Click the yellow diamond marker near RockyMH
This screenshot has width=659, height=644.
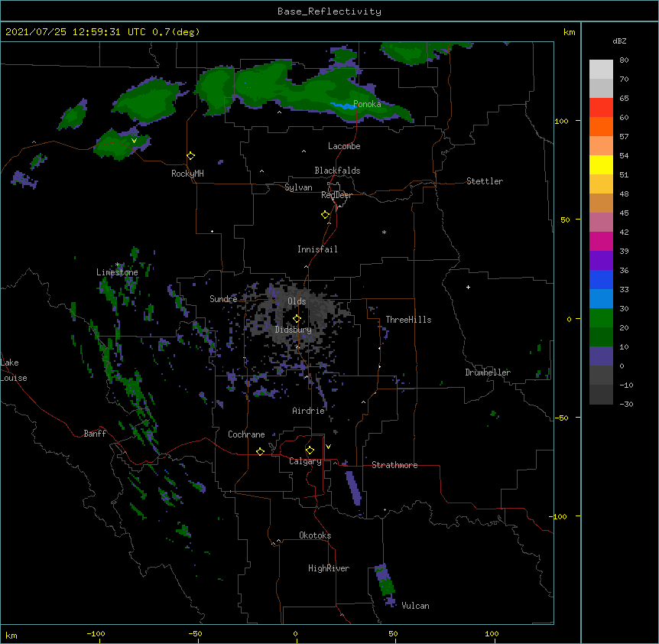click(x=191, y=156)
